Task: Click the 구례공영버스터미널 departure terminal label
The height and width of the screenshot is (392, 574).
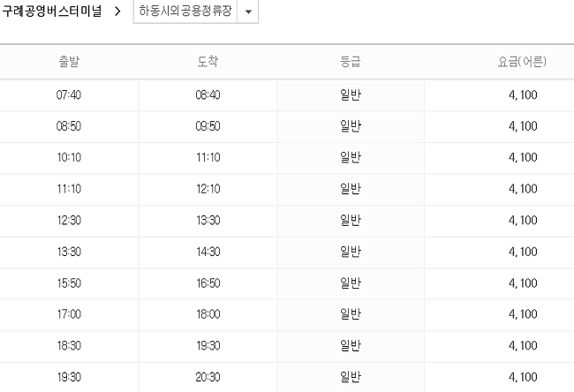Action: coord(52,11)
